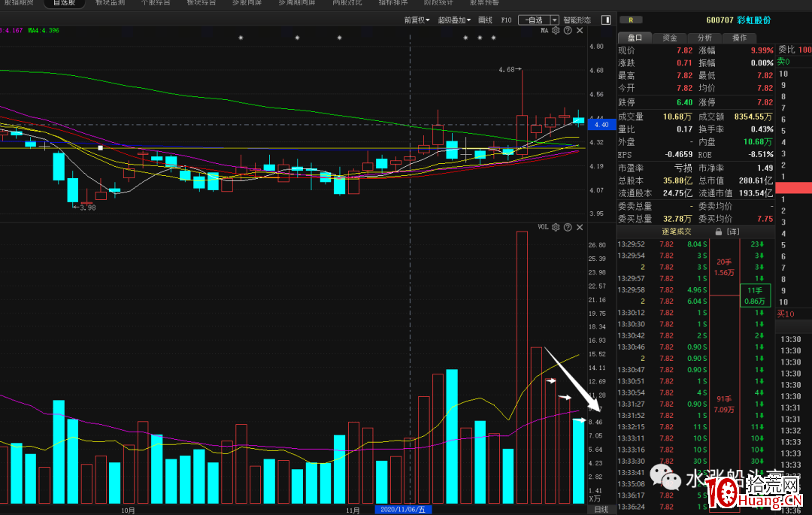The image size is (812, 515).
Task: Open the 自选 combo box arrow
Action: click(555, 20)
